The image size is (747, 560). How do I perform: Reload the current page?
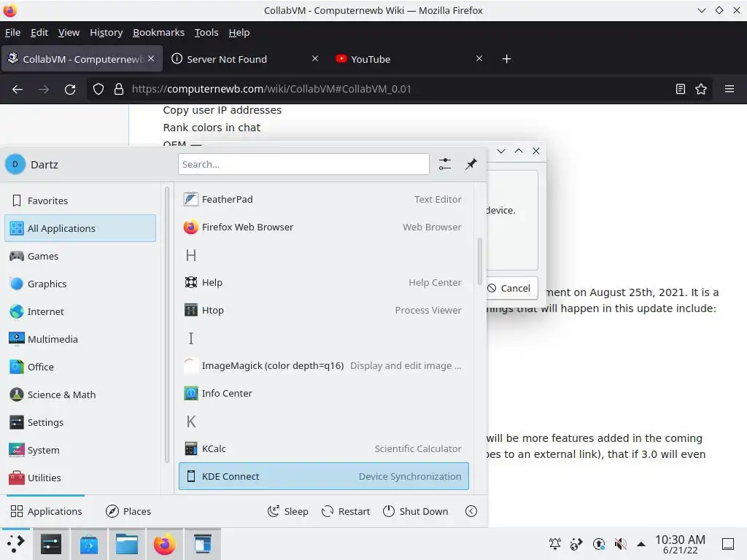coord(70,89)
